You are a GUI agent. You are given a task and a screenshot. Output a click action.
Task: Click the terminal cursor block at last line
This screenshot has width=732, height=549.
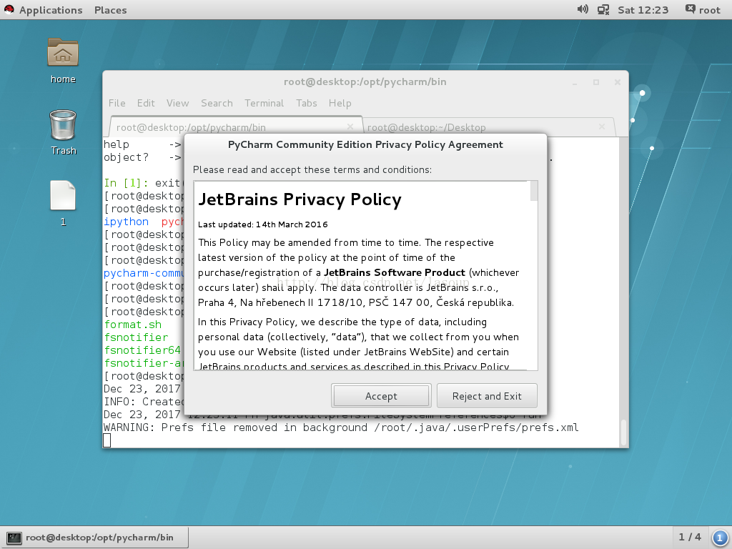point(107,440)
